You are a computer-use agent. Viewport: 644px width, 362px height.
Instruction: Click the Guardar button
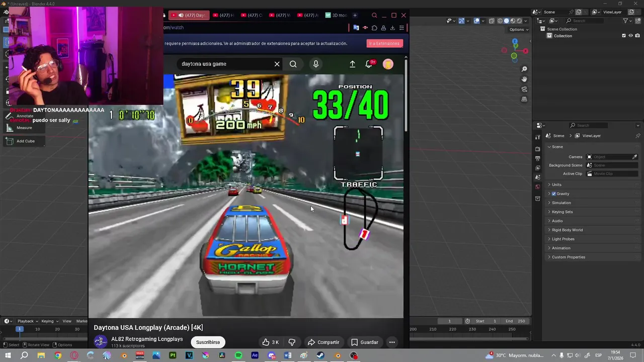click(365, 342)
